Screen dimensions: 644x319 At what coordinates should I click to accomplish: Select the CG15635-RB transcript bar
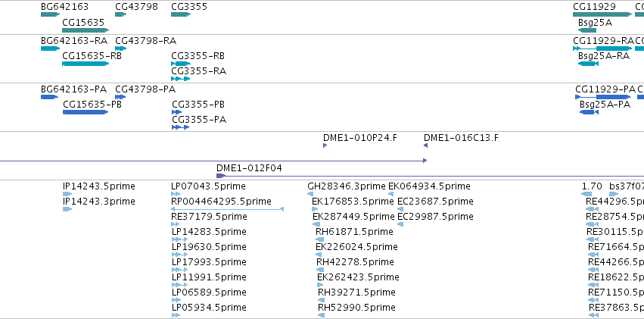(x=86, y=64)
